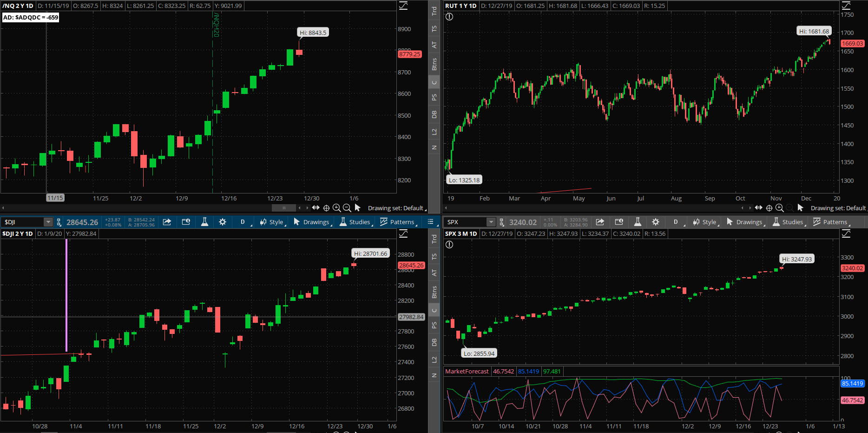
Task: Expand SPX symbol dropdown arrow
Action: tap(491, 222)
